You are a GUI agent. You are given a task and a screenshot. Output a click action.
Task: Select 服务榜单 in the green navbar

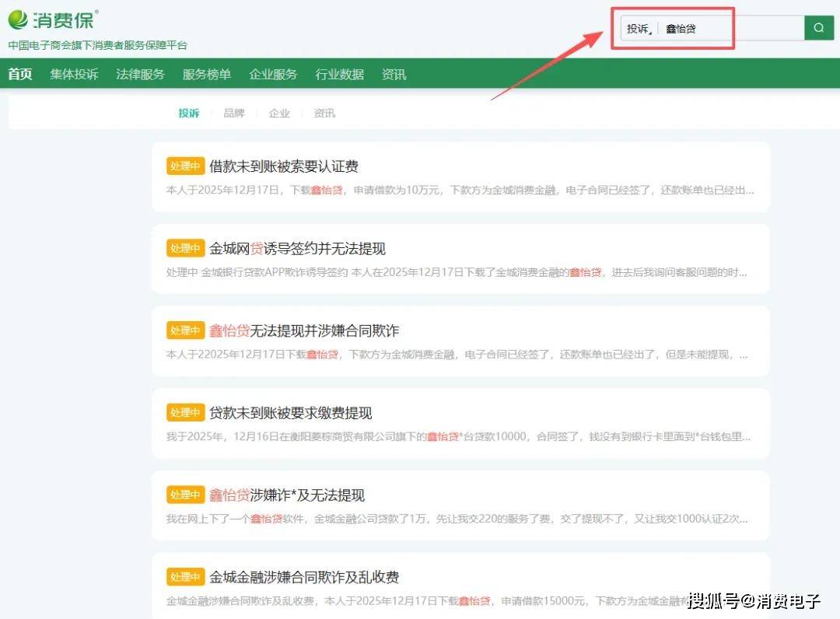pyautogui.click(x=207, y=75)
